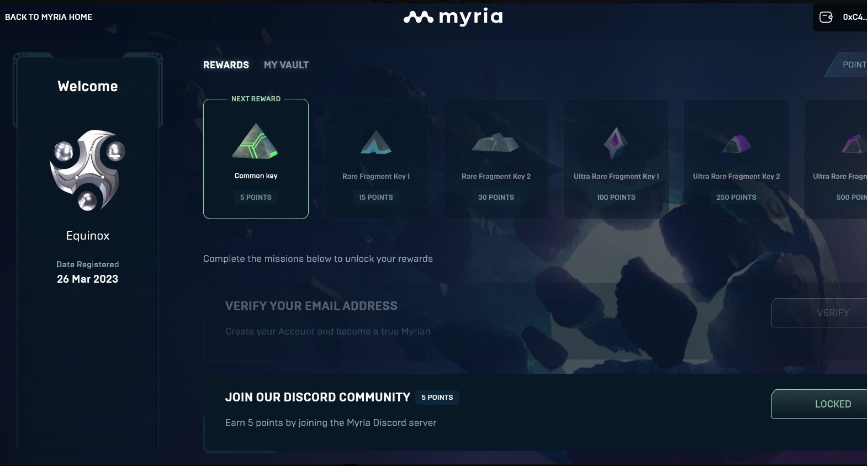Click the Rare Fragment Key 2 label
Image resolution: width=868 pixels, height=466 pixels.
(x=496, y=176)
